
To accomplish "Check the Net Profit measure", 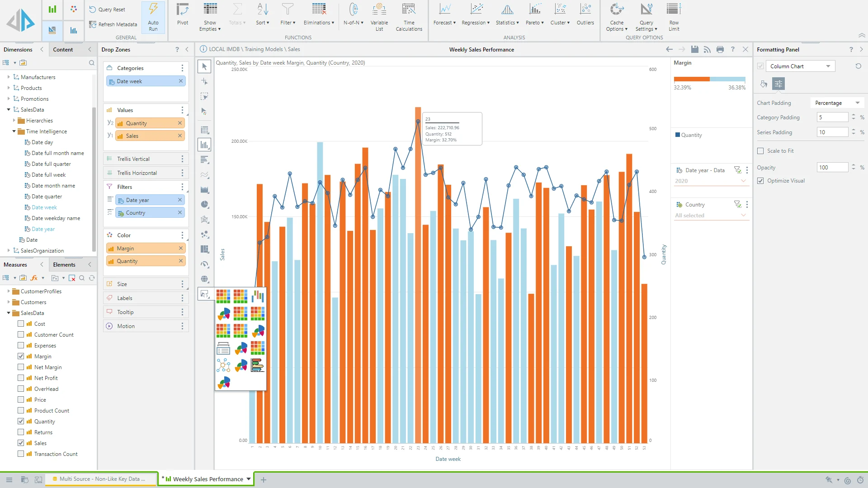I will pos(21,378).
